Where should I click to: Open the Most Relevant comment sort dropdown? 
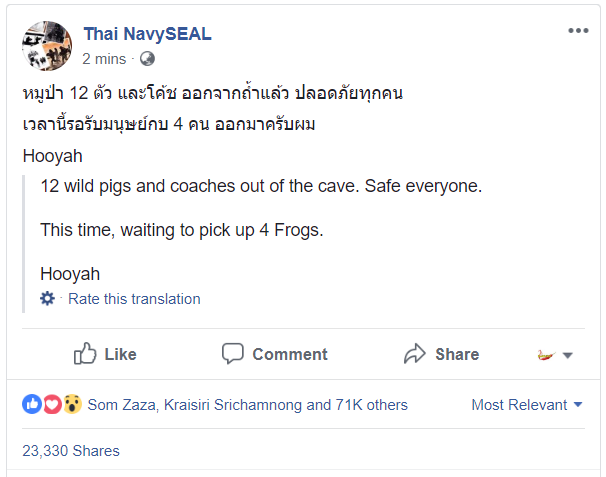tap(526, 405)
